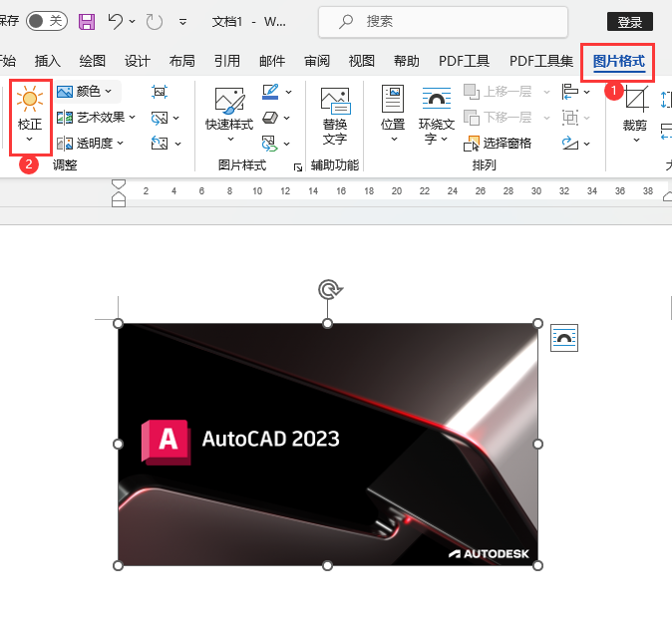This screenshot has width=672, height=626.
Task: Expand the Picture Border dropdown arrow
Action: click(x=288, y=92)
